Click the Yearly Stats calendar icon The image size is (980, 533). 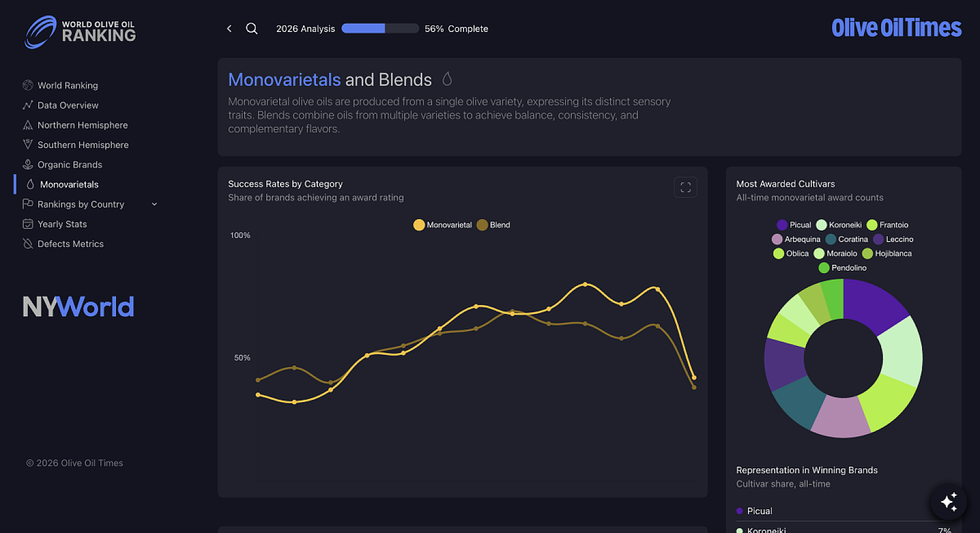[x=28, y=224]
